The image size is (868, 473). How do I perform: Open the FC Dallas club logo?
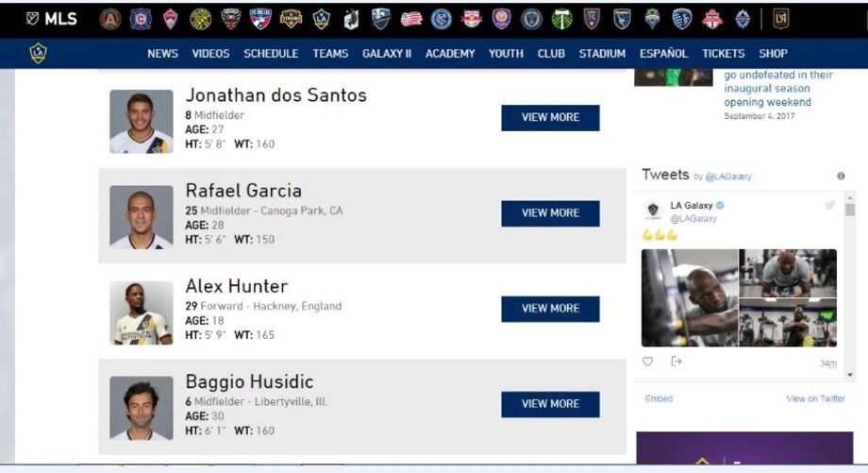pyautogui.click(x=260, y=20)
